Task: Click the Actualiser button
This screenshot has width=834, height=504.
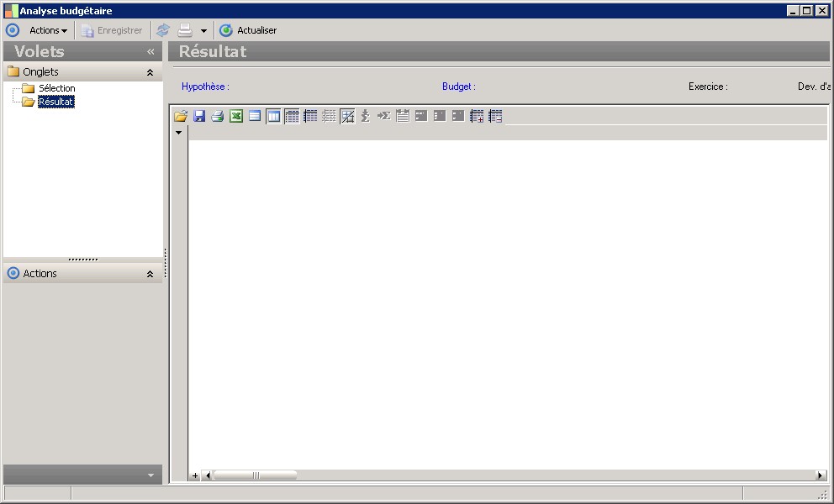Action: pos(248,30)
